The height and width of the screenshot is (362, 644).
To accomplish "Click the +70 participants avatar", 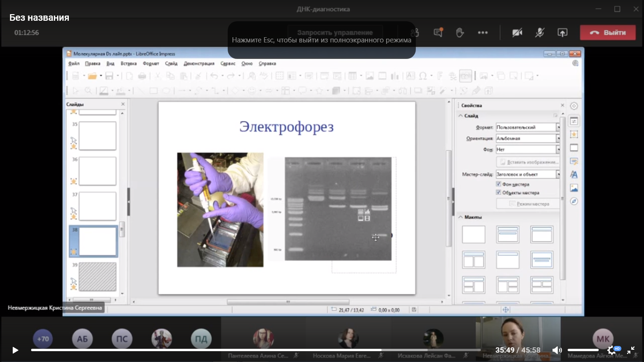I will tap(43, 338).
